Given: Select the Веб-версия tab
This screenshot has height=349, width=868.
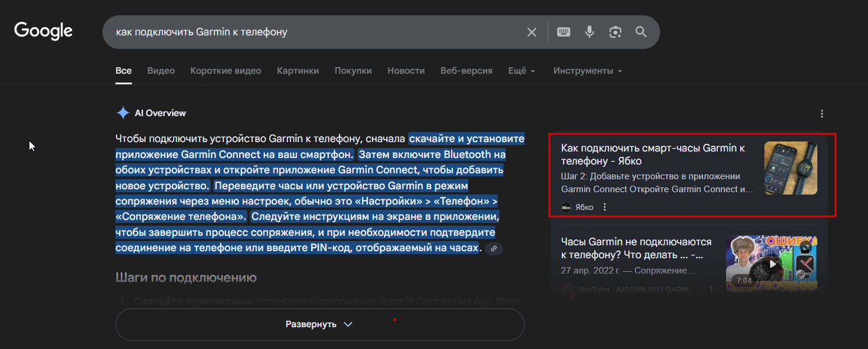Looking at the screenshot, I should click(x=466, y=71).
